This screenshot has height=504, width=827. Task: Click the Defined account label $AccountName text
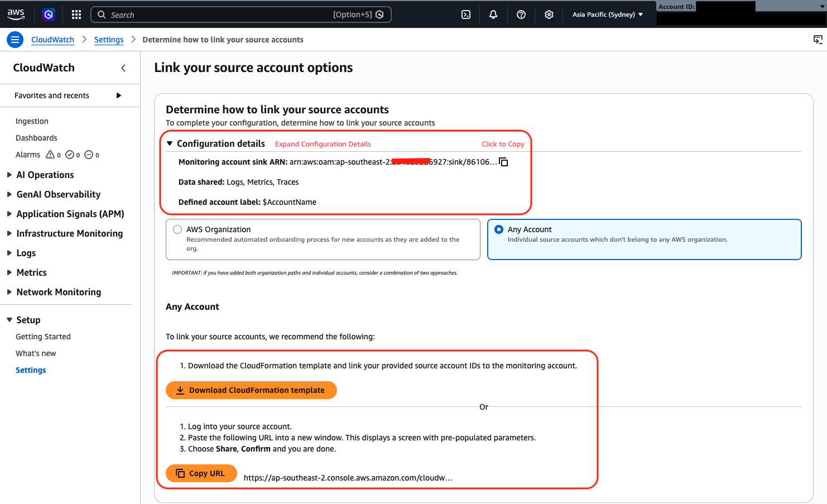pos(247,202)
